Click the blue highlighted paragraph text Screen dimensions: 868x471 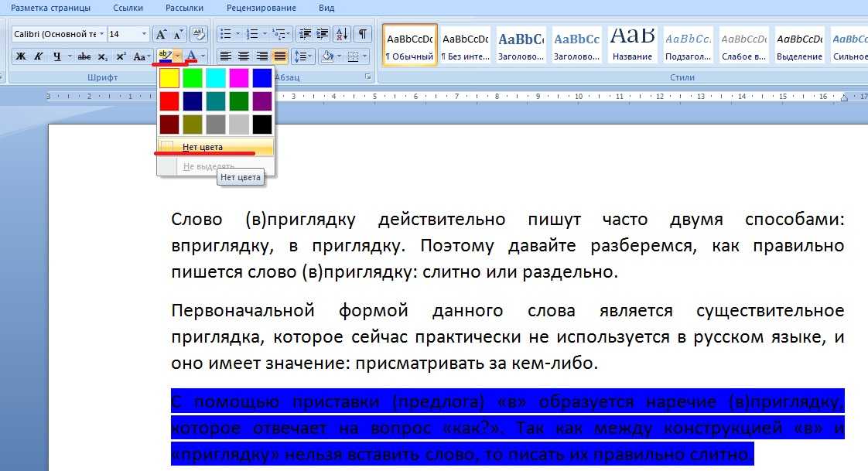[x=507, y=427]
